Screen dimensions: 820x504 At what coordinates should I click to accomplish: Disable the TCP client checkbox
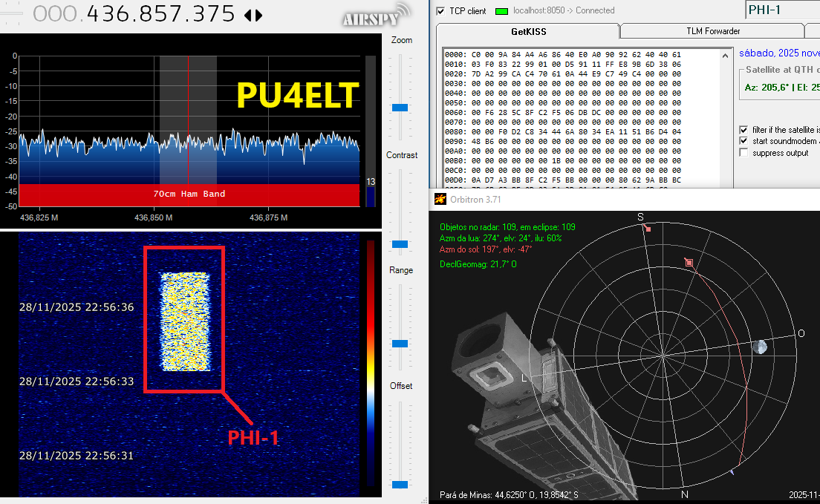(440, 11)
